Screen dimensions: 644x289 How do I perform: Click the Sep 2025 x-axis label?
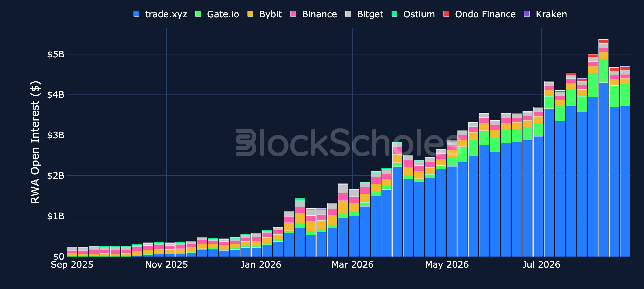[x=72, y=265]
